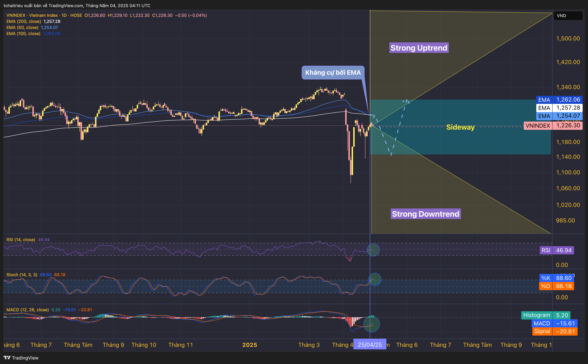Click the VNINDEX 1,226.30 price label
The width and height of the screenshot is (588, 364).
point(553,126)
